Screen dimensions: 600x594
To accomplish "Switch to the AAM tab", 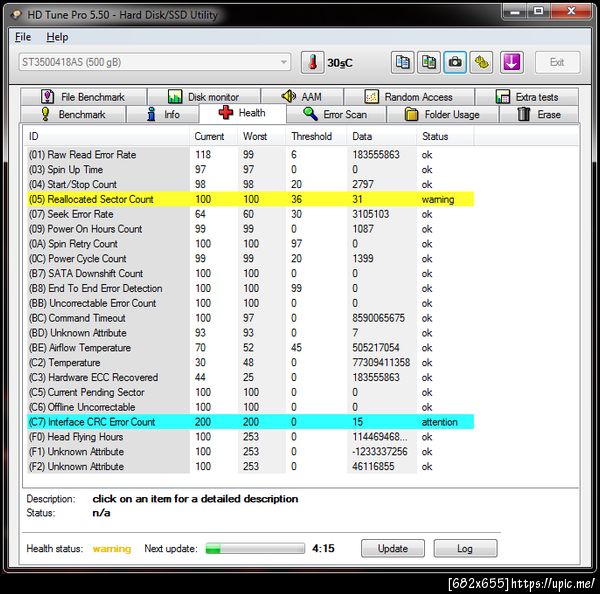I will [x=302, y=97].
